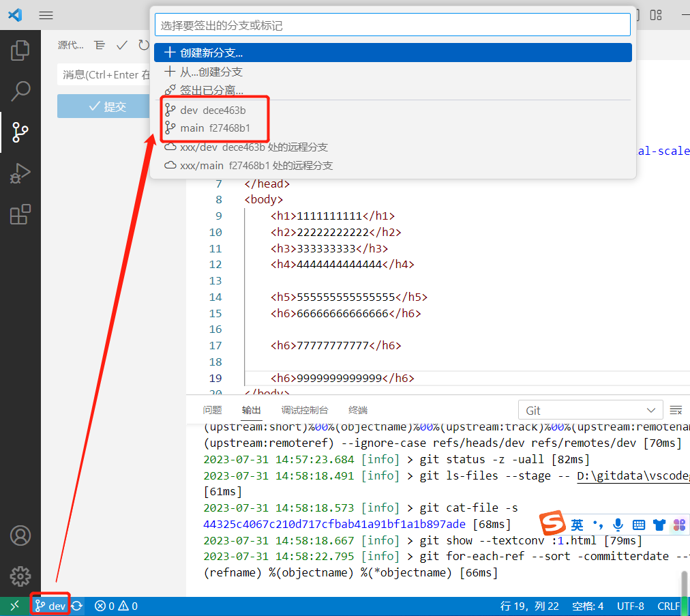Switch to the 终端 tab
690x616 pixels.
pos(357,409)
